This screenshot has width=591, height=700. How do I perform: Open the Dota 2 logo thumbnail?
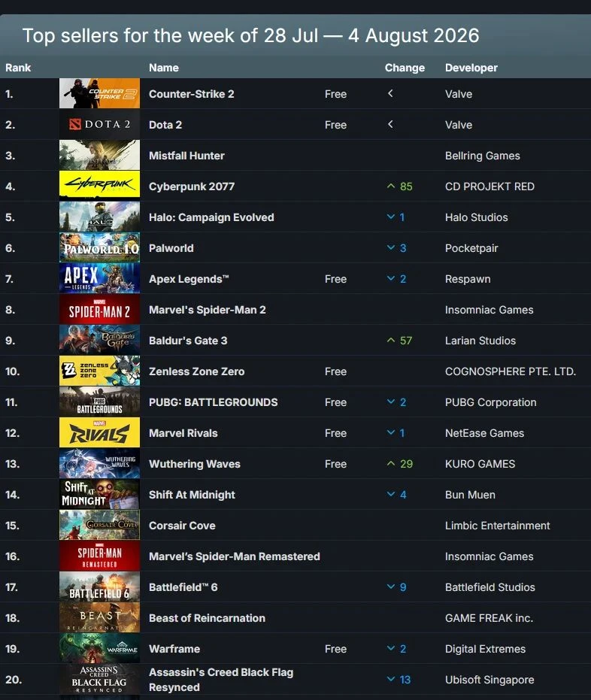click(x=99, y=124)
